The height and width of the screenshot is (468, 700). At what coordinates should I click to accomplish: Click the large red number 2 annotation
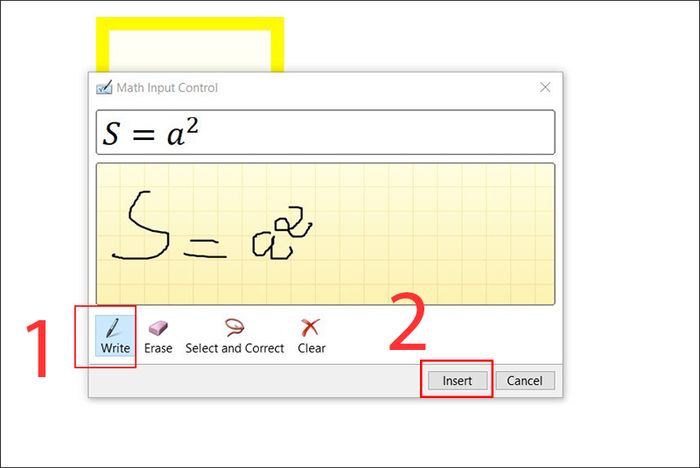click(408, 322)
